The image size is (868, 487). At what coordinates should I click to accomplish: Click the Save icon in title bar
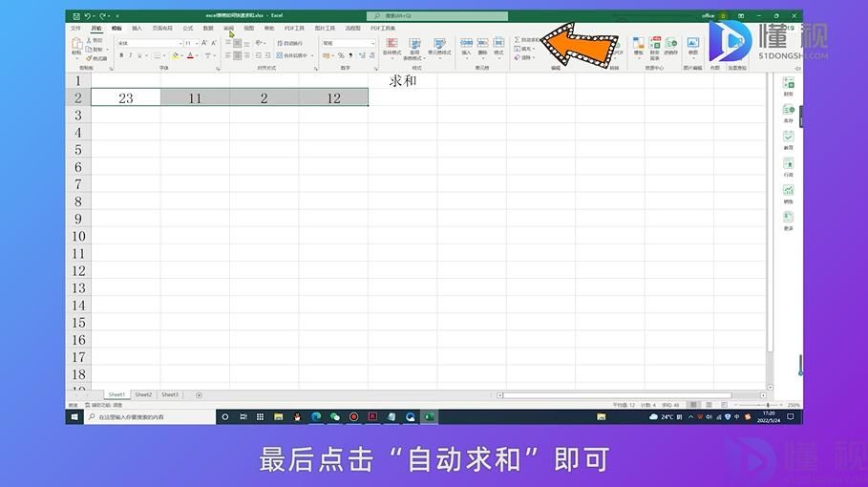(75, 16)
